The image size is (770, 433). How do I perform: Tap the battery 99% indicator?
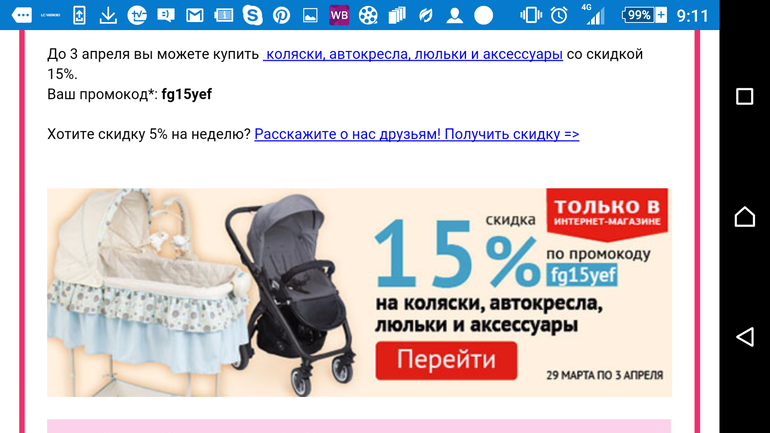pyautogui.click(x=644, y=15)
